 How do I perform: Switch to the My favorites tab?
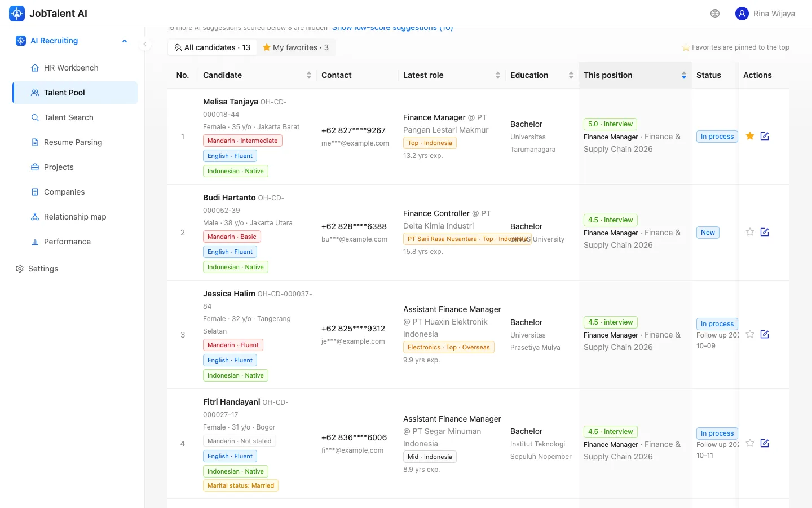coord(296,47)
